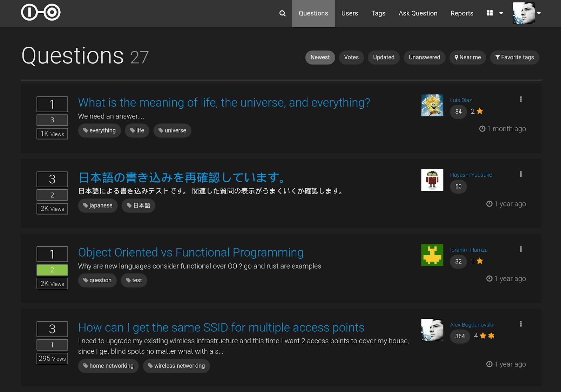Click the 1K Views box
This screenshot has height=392, width=561.
pos(52,134)
